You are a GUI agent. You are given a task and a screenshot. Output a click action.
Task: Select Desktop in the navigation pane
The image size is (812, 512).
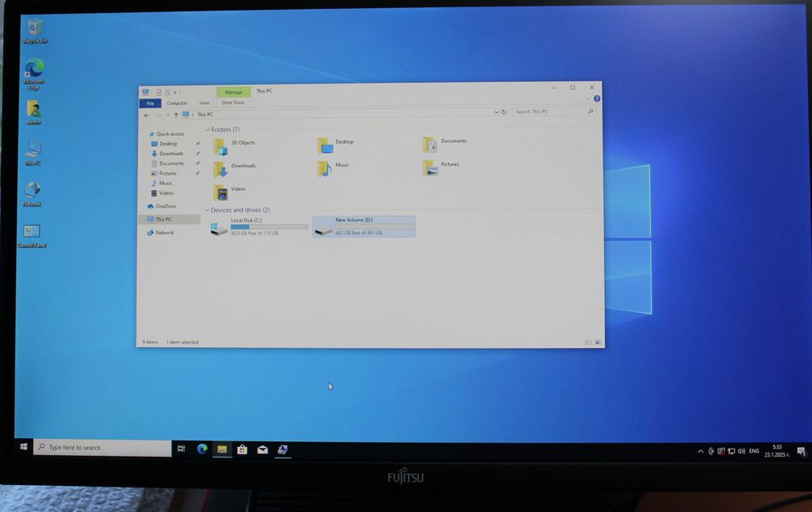pyautogui.click(x=164, y=144)
